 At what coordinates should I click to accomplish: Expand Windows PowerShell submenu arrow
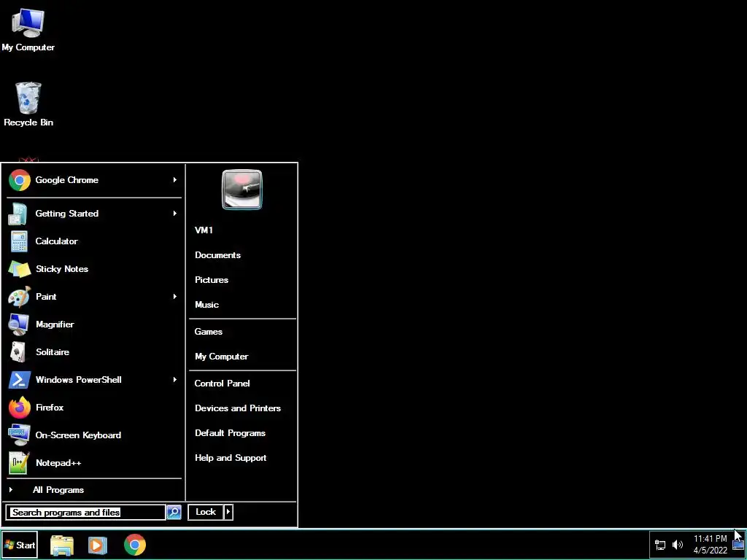tap(175, 379)
